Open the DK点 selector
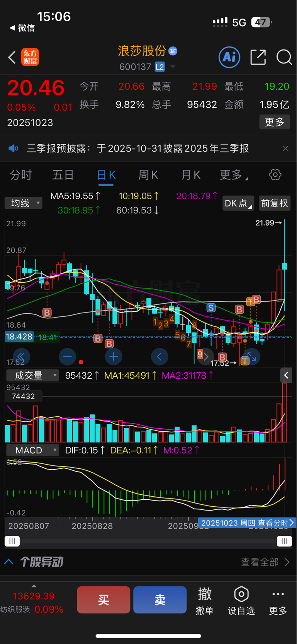Viewport: 297px width, 644px height. tap(238, 203)
